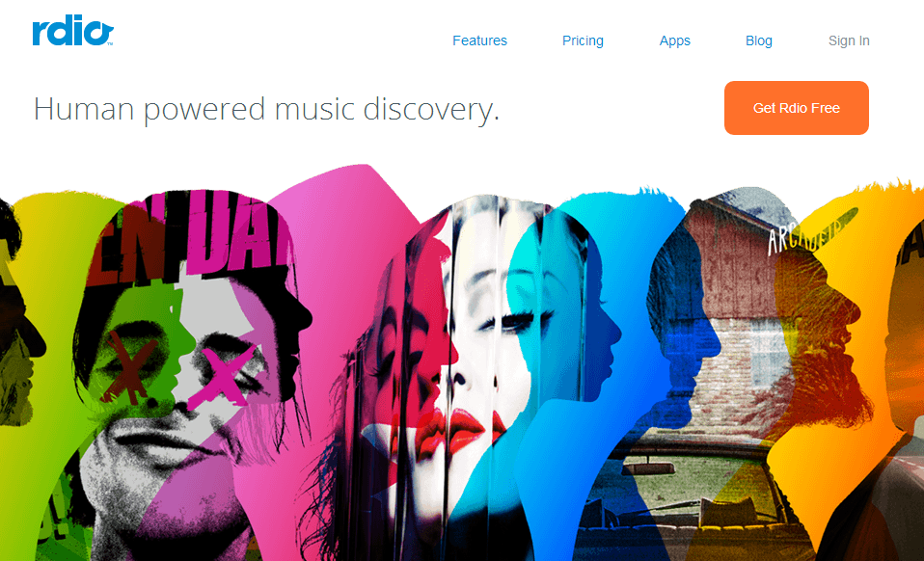
Task: Open the Features page
Action: tap(479, 40)
